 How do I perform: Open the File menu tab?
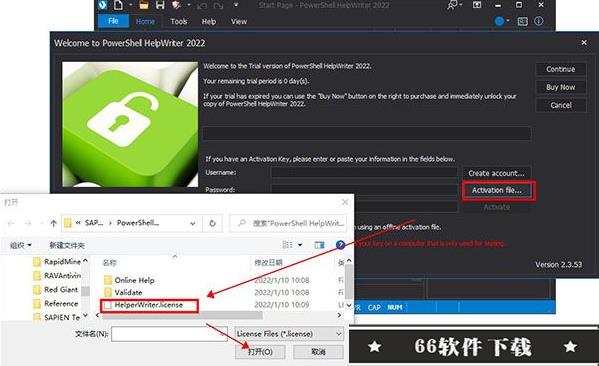point(113,21)
